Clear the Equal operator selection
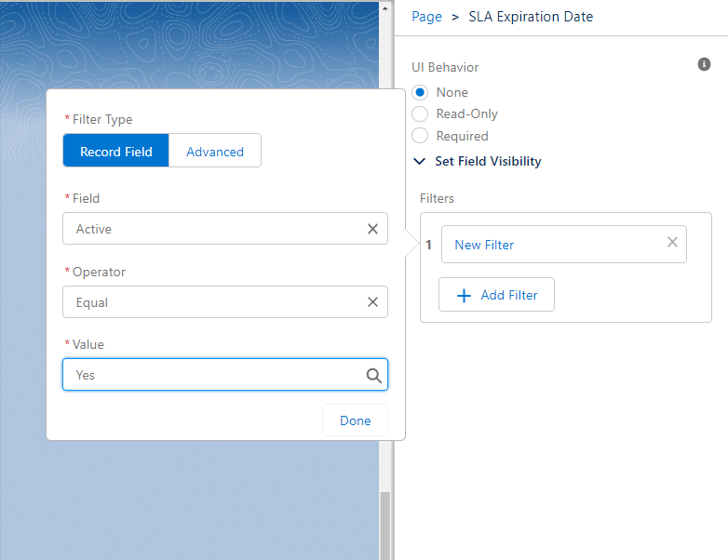Screen dimensions: 728x560 pyautogui.click(x=372, y=302)
